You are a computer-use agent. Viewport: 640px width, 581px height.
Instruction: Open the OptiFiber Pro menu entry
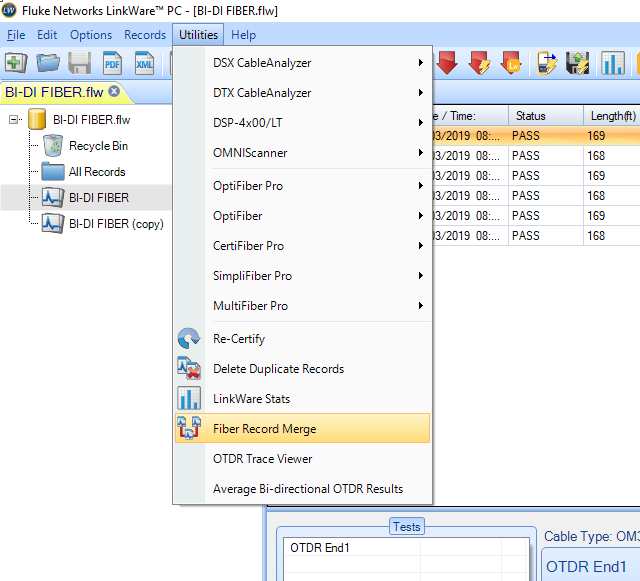coord(302,186)
